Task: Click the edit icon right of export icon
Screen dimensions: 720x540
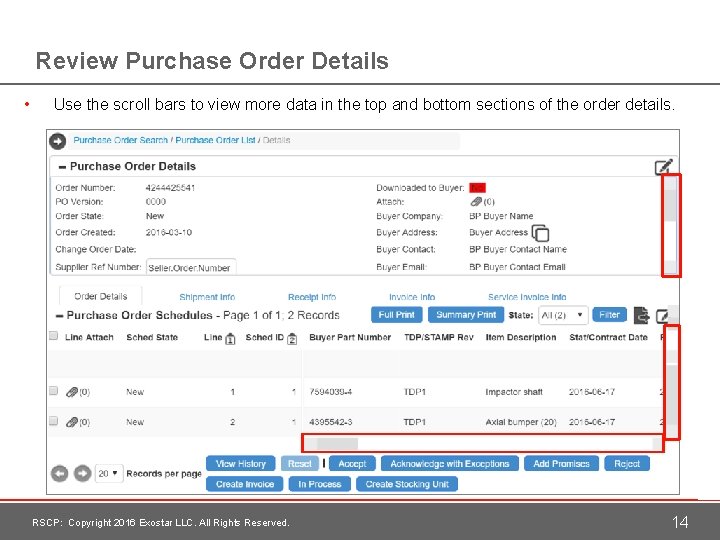Action: [x=662, y=316]
